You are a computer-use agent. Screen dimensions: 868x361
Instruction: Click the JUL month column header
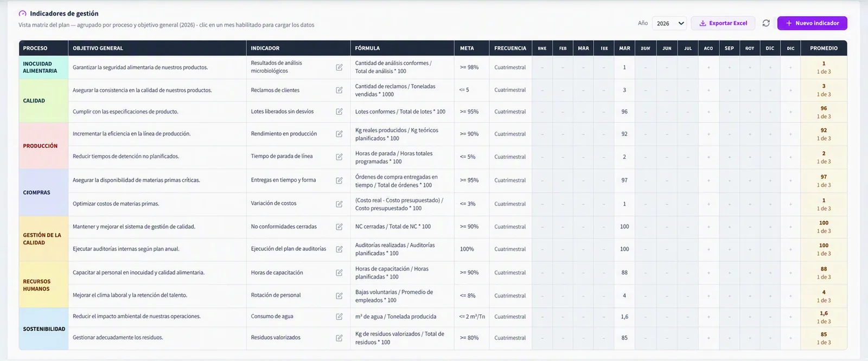tap(688, 48)
